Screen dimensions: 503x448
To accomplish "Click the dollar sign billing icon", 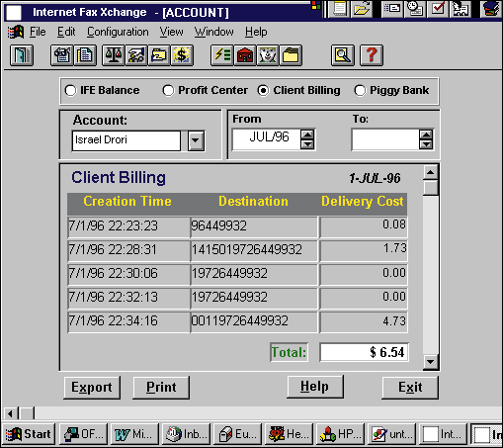I will (182, 55).
